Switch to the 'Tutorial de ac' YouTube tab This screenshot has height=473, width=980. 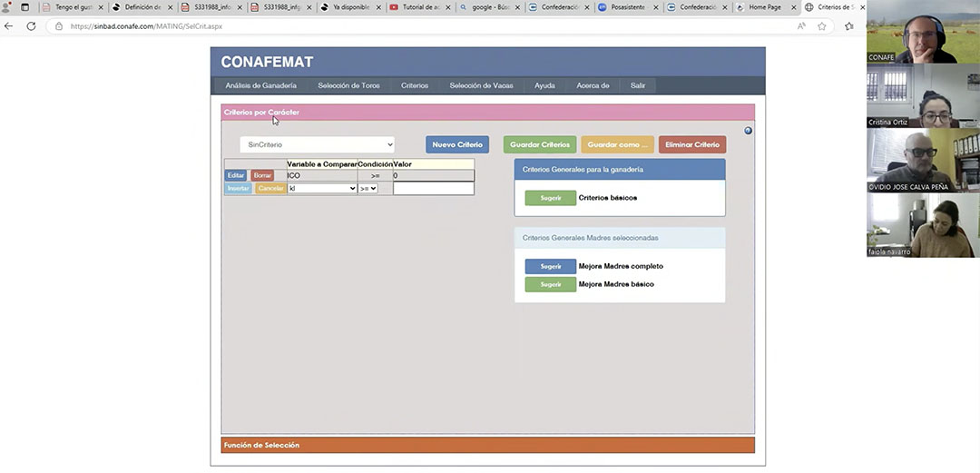tap(419, 7)
